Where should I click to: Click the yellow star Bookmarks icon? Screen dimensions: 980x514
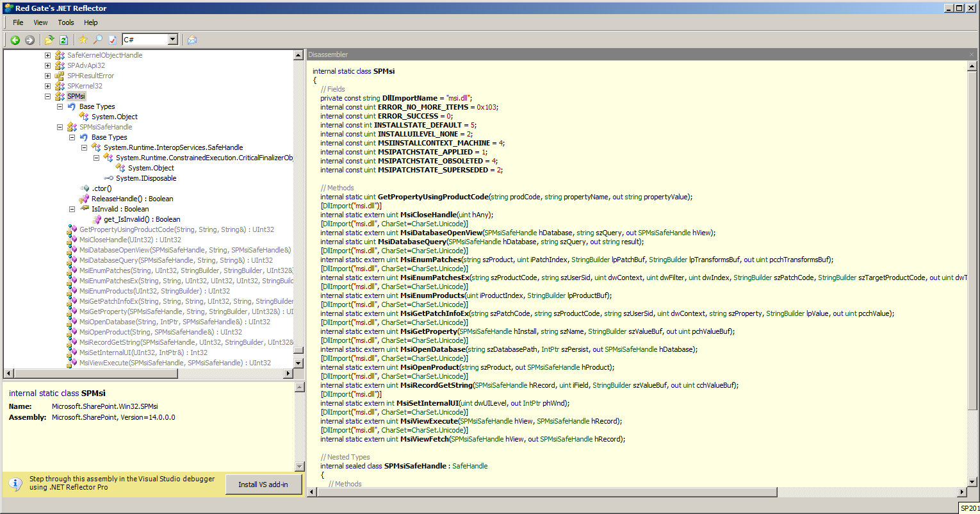(x=83, y=40)
